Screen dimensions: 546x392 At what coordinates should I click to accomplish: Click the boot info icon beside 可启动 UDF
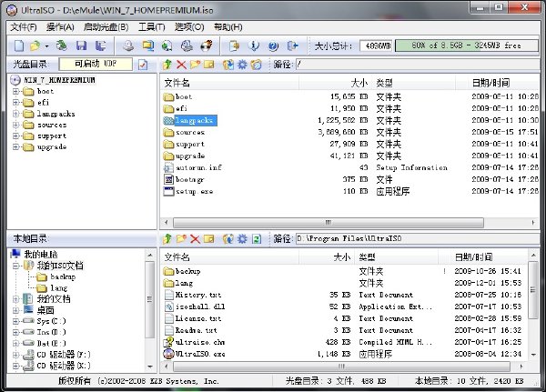[143, 65]
